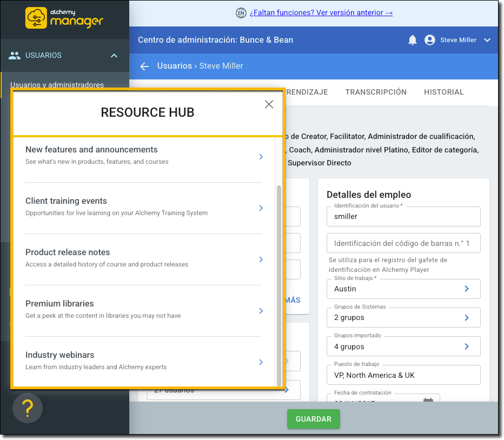This screenshot has height=440, width=504.
Task: Switch to the Transcripción tab
Action: tap(376, 92)
